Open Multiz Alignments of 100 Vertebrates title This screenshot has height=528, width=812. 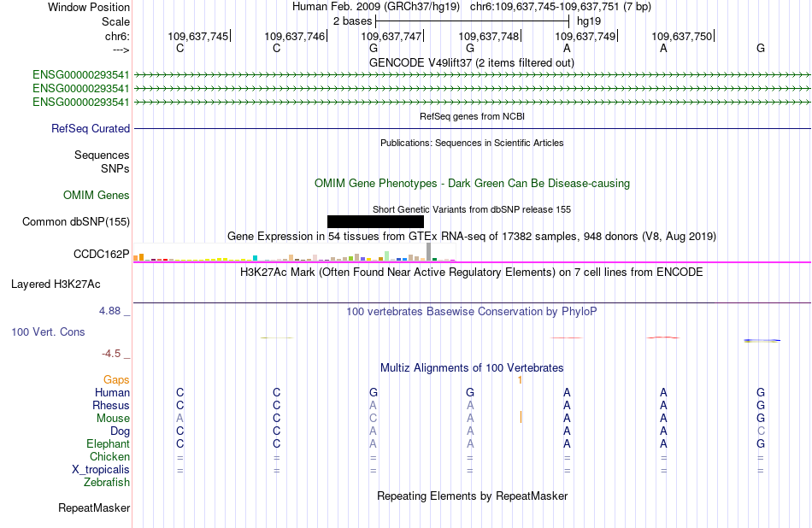coord(472,368)
